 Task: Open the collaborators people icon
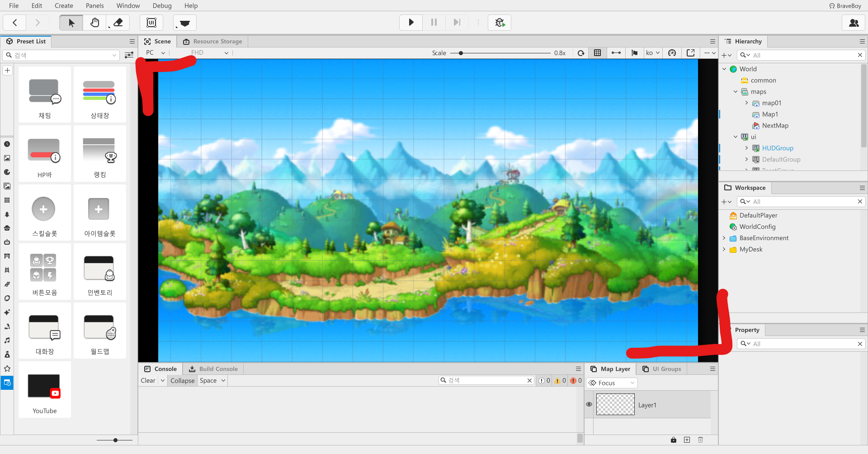coord(854,23)
